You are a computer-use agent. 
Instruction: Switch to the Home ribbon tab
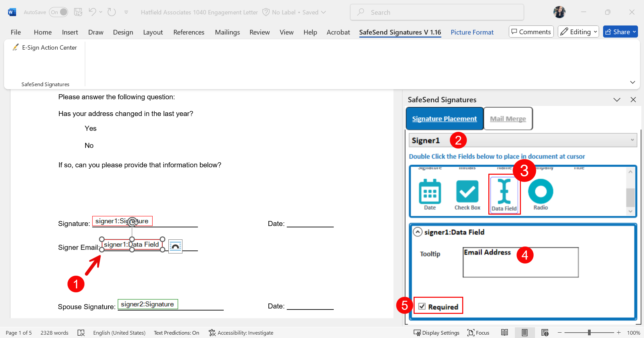[x=43, y=32]
